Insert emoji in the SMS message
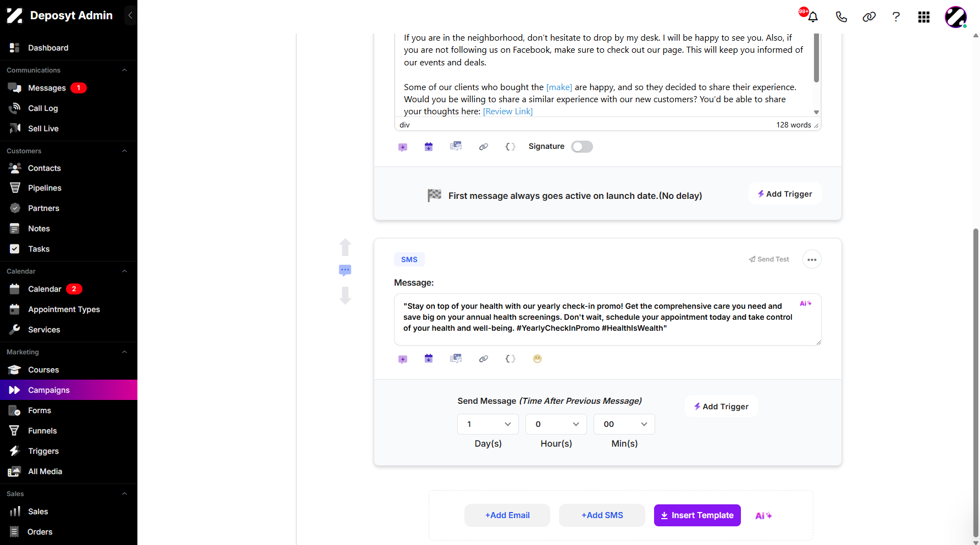Screen dimensions: 980x545 tap(538, 359)
